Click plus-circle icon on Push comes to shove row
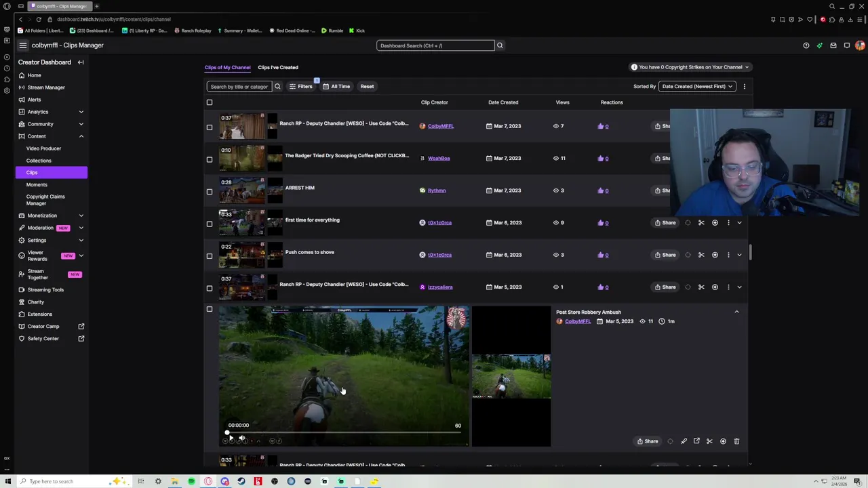 [x=715, y=255]
